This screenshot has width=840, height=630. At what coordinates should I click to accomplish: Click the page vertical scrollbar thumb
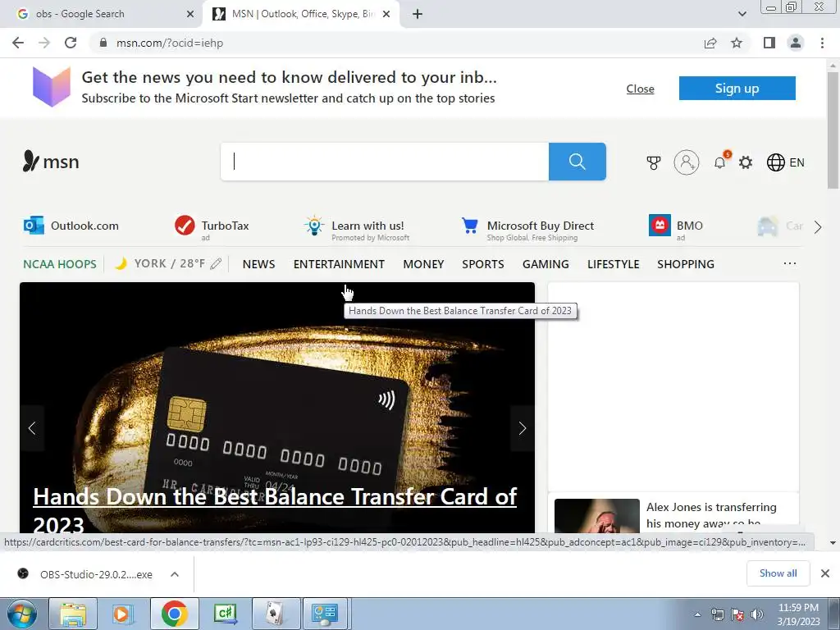(833, 130)
